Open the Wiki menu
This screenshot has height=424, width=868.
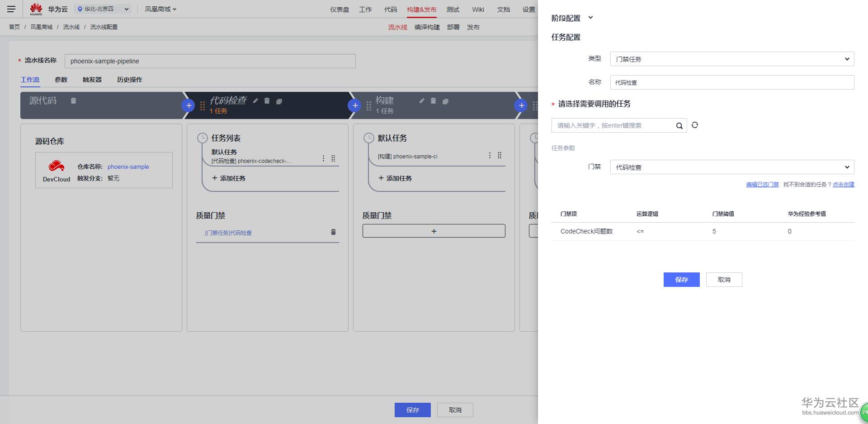coord(478,10)
